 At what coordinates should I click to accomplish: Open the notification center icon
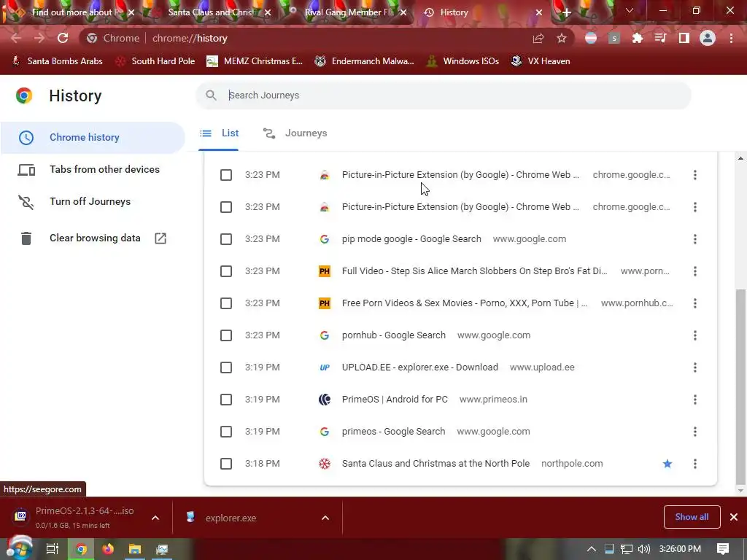tap(723, 549)
